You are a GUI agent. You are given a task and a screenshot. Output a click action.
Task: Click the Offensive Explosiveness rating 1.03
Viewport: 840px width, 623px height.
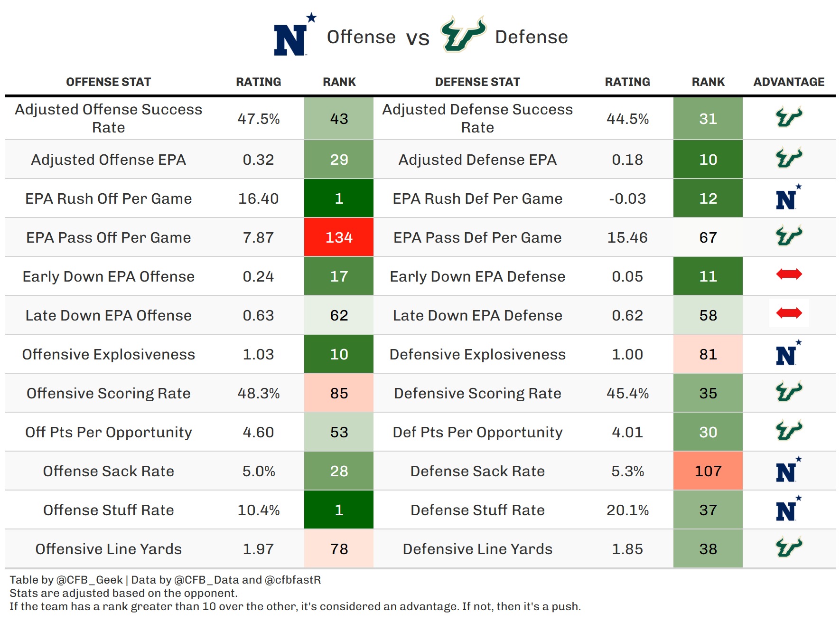pyautogui.click(x=258, y=355)
